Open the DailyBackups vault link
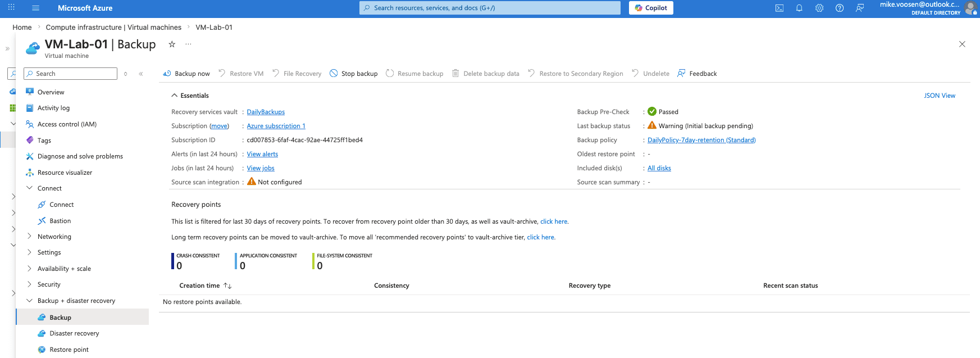Viewport: 980px width, 358px height. (266, 112)
